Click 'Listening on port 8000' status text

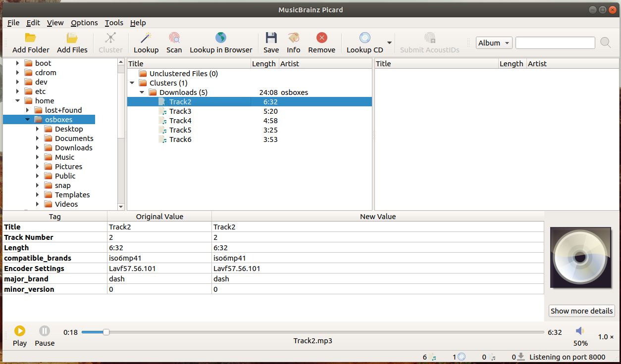point(568,357)
